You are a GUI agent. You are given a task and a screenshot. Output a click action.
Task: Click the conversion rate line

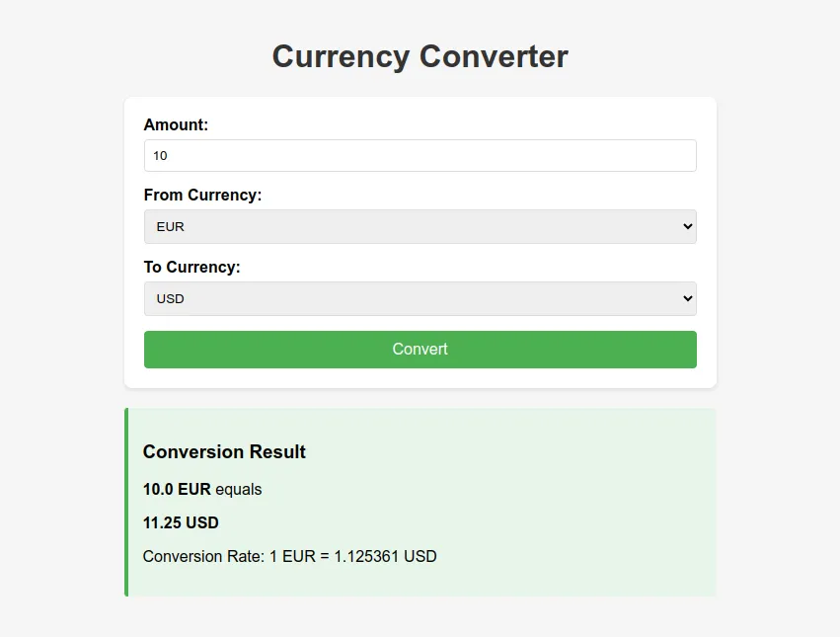[290, 556]
